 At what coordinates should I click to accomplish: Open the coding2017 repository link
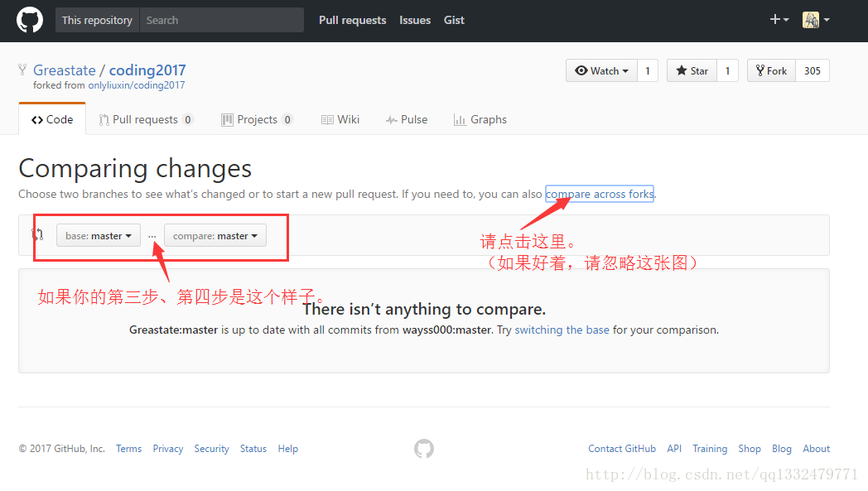(147, 70)
